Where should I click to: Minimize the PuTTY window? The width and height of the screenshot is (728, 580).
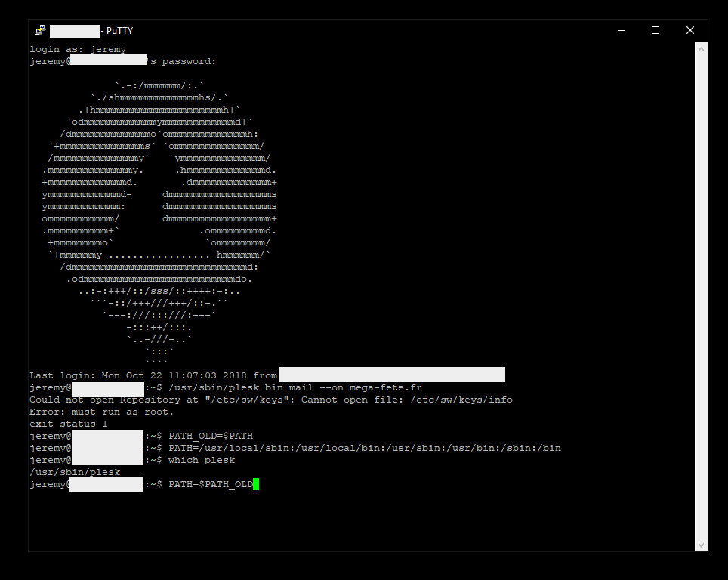[621, 31]
